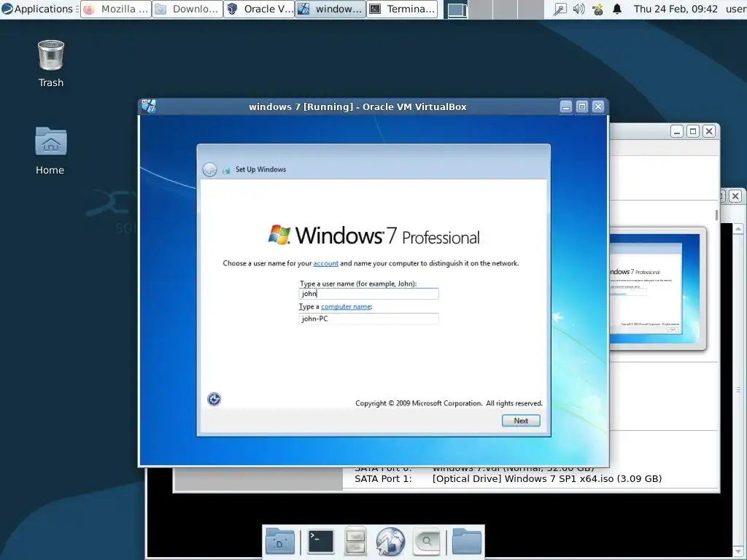Click the volume speaker icon
The image size is (747, 560).
(x=578, y=9)
